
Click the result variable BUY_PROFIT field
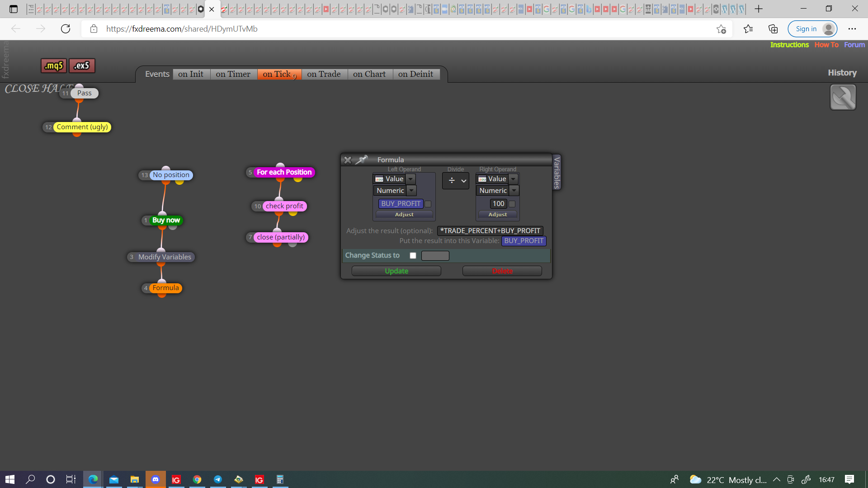tap(524, 241)
